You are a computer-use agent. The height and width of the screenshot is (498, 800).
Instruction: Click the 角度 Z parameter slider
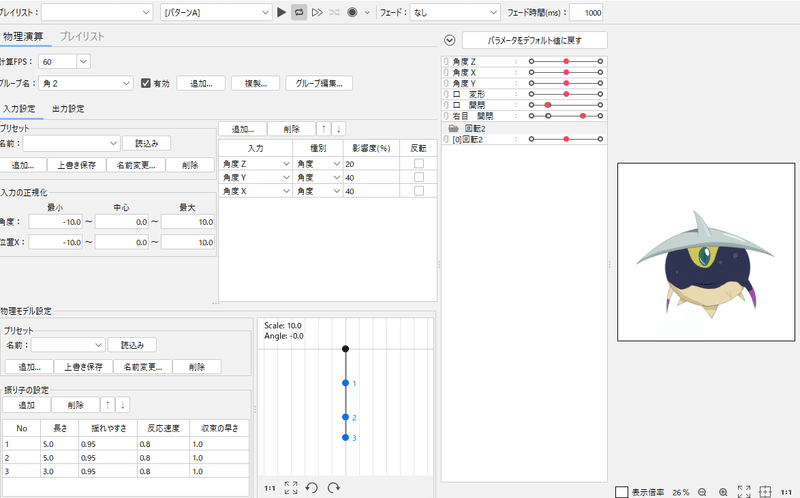(566, 61)
